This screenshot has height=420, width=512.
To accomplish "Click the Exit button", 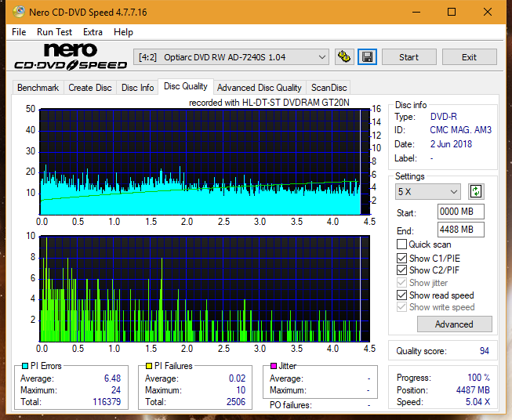I will coord(469,57).
